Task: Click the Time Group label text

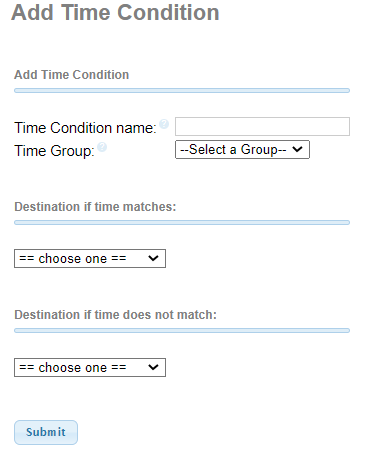Action: pos(54,151)
